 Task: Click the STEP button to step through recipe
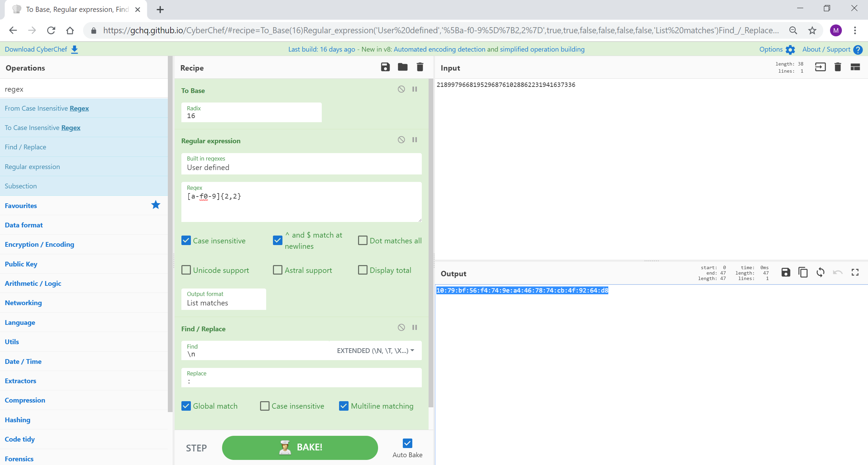[197, 447]
